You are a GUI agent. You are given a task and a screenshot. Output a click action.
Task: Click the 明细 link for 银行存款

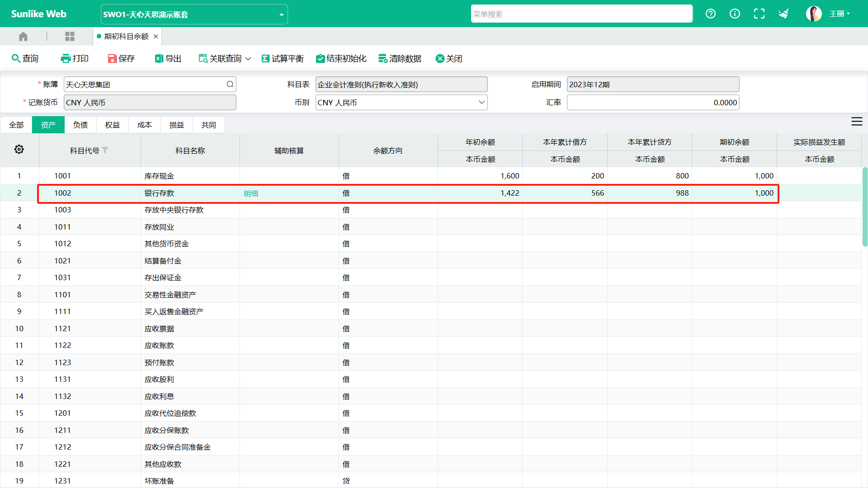pyautogui.click(x=251, y=193)
